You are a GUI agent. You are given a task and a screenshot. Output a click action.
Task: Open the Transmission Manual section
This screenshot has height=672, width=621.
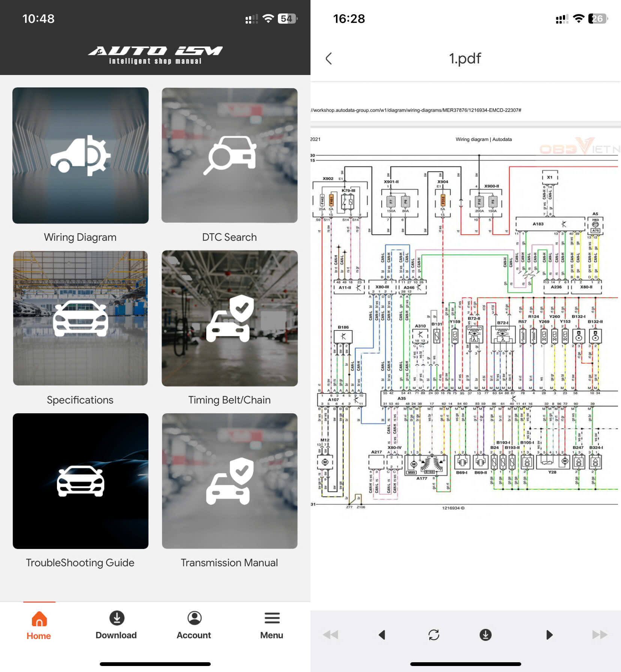click(229, 482)
